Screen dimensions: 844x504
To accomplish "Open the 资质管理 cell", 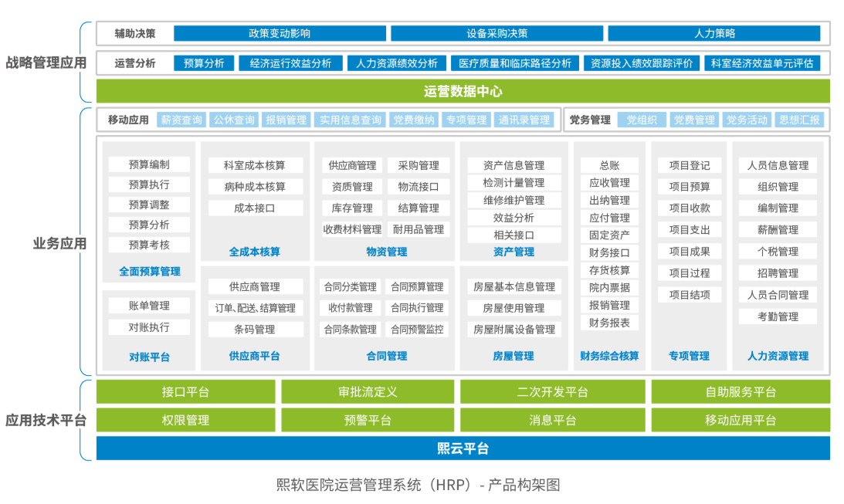I will [x=352, y=187].
